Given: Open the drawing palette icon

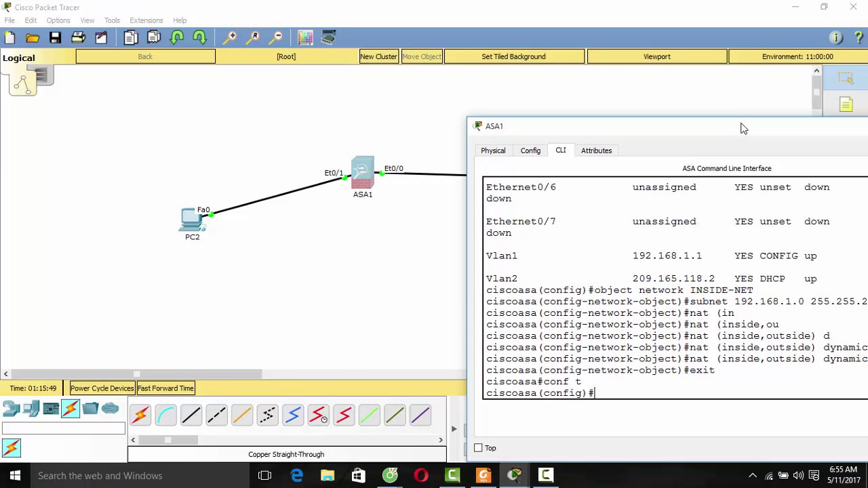Looking at the screenshot, I should pyautogui.click(x=305, y=38).
